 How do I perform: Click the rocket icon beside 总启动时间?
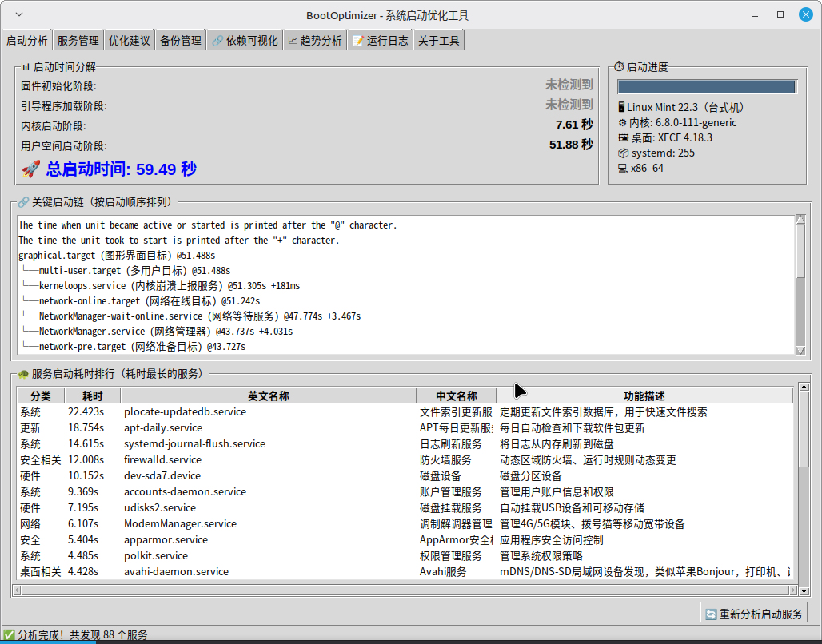point(31,169)
